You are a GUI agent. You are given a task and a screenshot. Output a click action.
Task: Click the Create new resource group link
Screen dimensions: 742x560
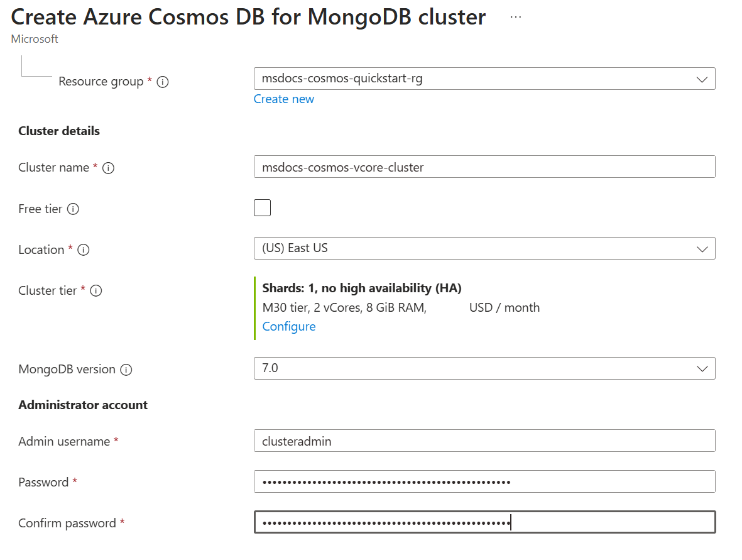coord(284,99)
